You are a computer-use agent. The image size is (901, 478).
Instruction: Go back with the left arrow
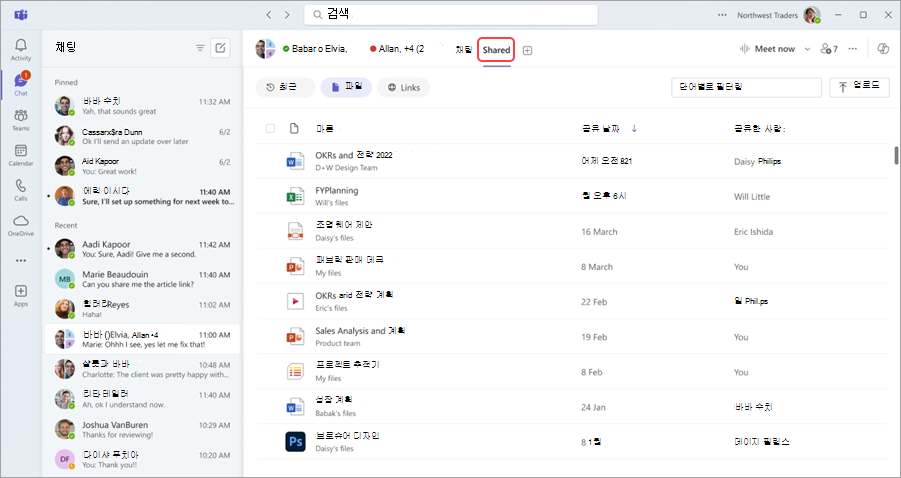tap(268, 15)
